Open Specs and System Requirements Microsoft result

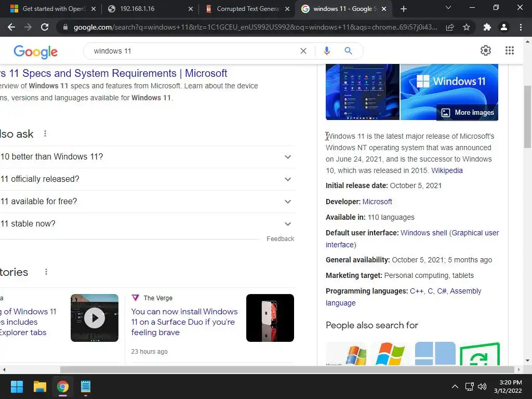point(113,73)
